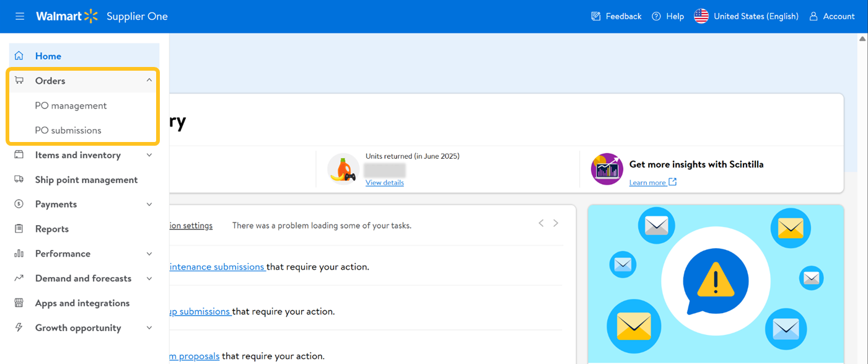Click the Help link in header
This screenshot has height=364, width=868.
pyautogui.click(x=675, y=16)
